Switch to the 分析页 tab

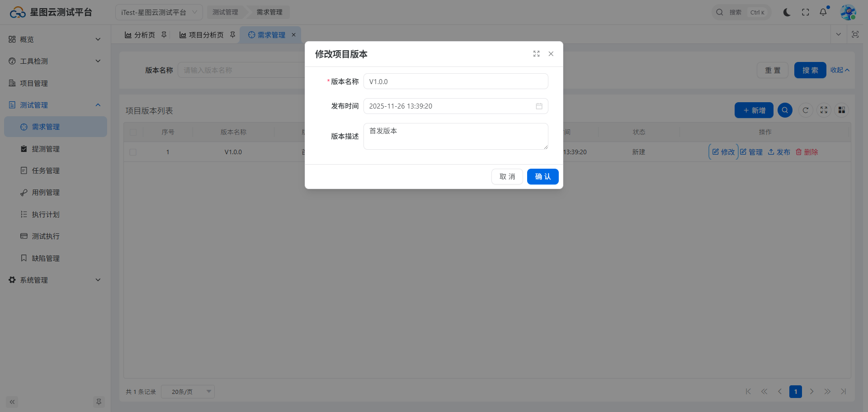[x=140, y=35]
